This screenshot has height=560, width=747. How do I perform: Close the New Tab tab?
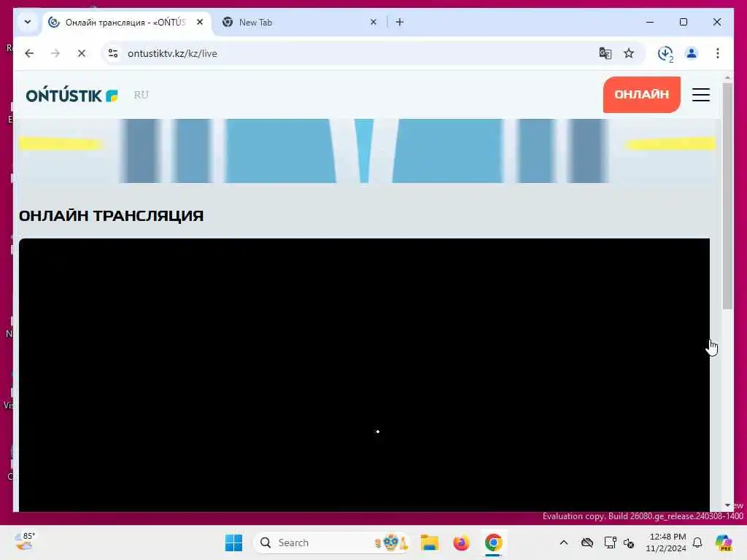[373, 22]
